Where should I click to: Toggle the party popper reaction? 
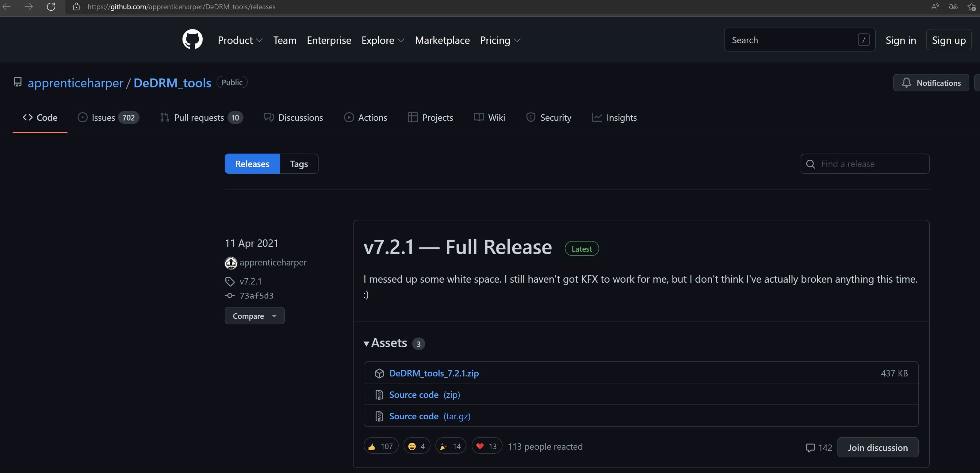click(x=450, y=446)
